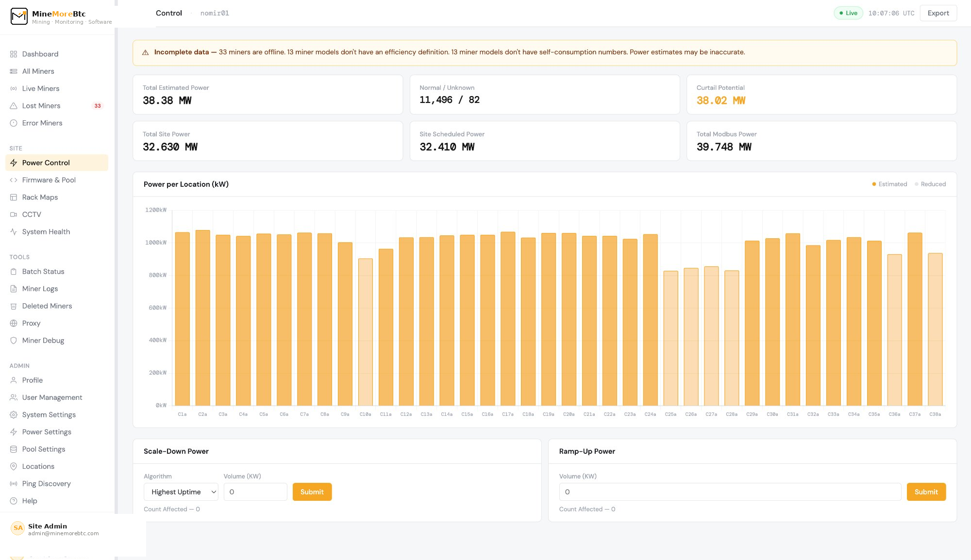Open Firmware & Pool settings
This screenshot has width=971, height=560.
pos(49,180)
